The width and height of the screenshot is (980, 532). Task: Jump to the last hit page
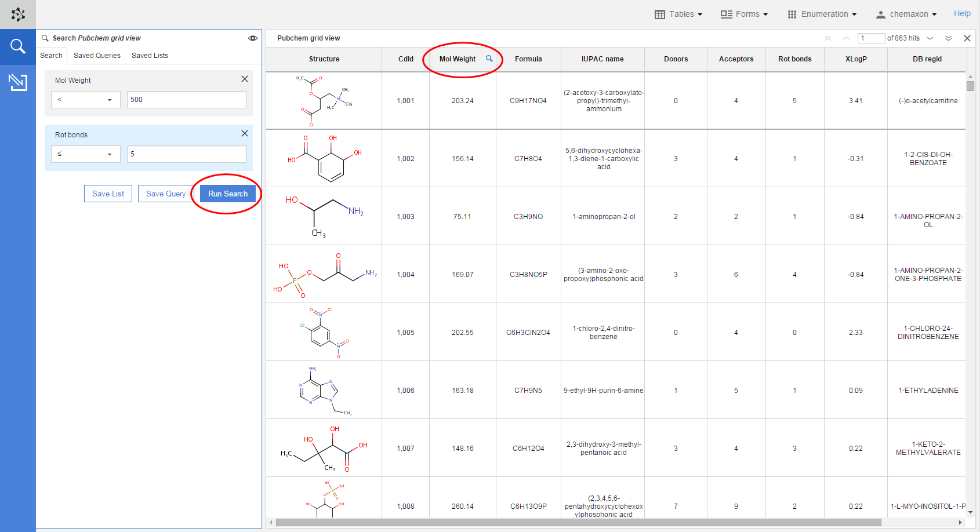949,38
